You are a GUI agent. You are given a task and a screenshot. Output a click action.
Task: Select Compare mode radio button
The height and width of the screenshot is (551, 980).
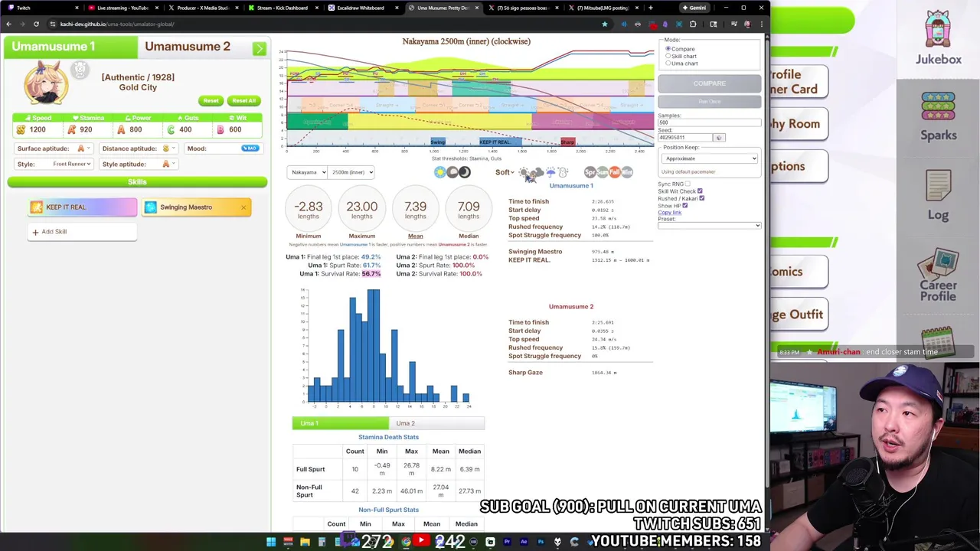coord(668,49)
